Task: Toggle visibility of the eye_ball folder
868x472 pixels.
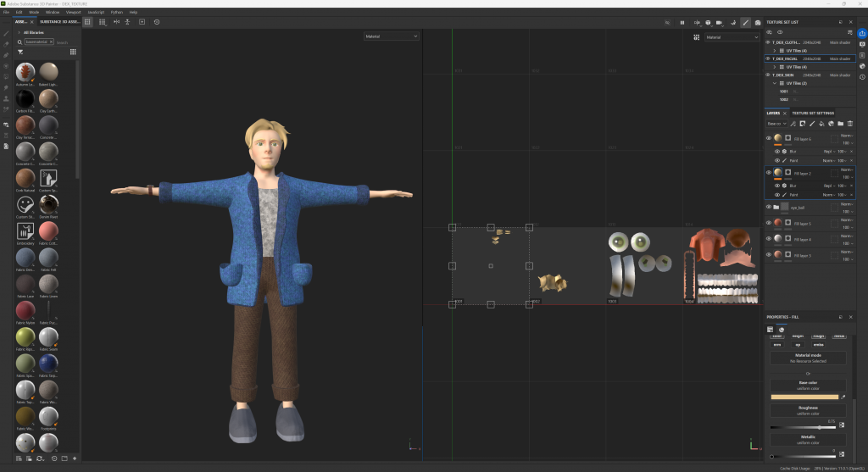Action: pyautogui.click(x=769, y=207)
